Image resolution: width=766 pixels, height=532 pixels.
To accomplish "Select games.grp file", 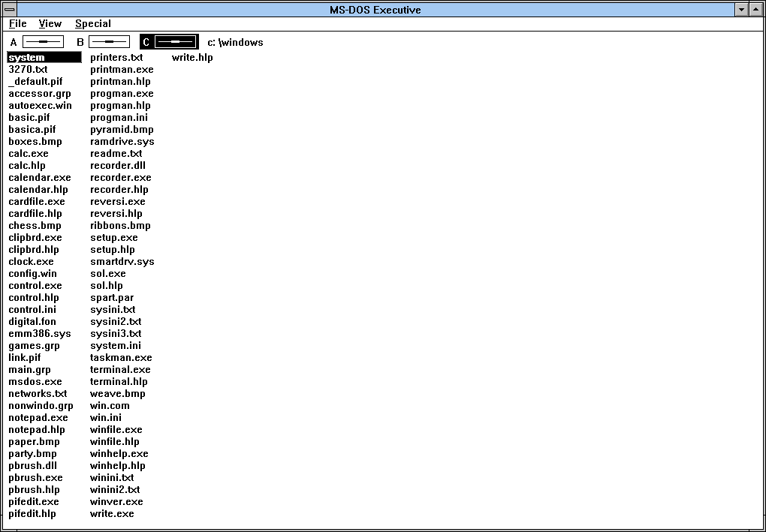I will click(x=34, y=346).
